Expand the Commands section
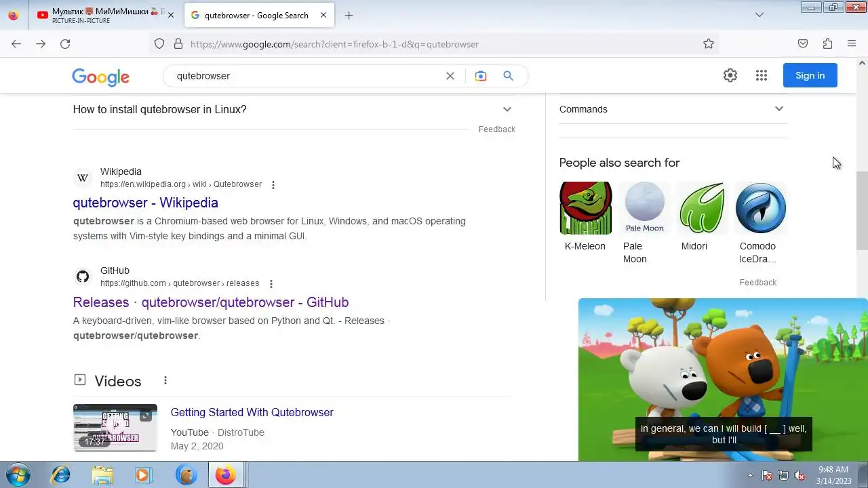 tap(671, 109)
